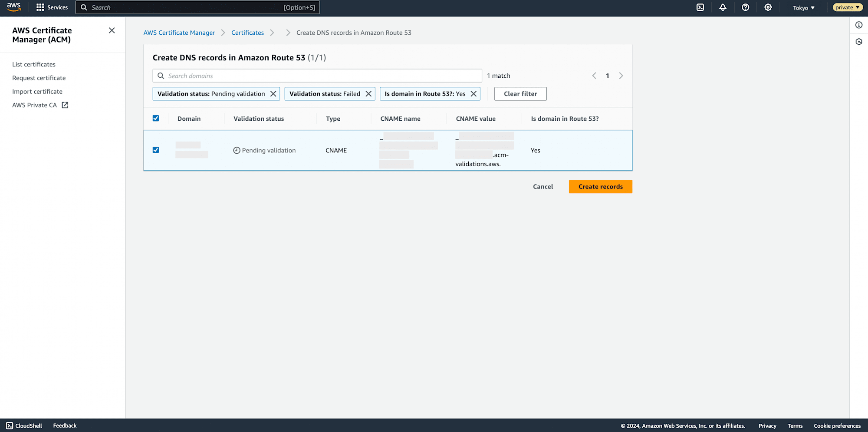Click the CNAME value column header
Image resolution: width=868 pixels, height=432 pixels.
click(x=476, y=119)
